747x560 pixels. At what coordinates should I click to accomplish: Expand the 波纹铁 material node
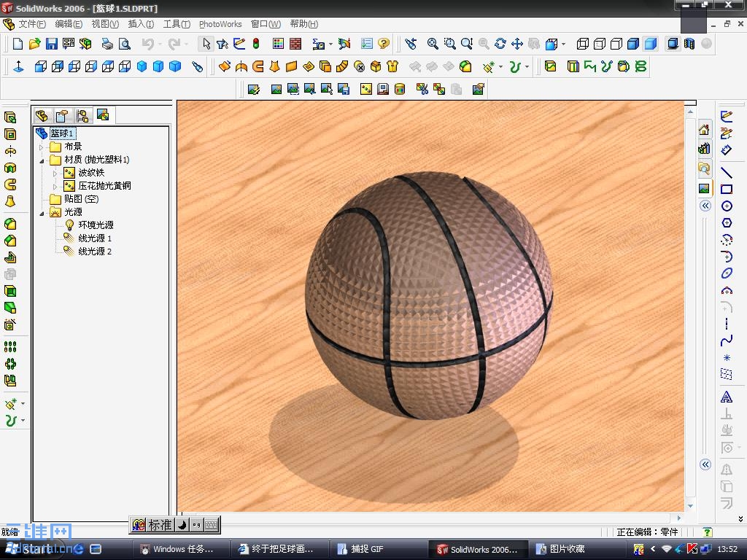[x=55, y=173]
